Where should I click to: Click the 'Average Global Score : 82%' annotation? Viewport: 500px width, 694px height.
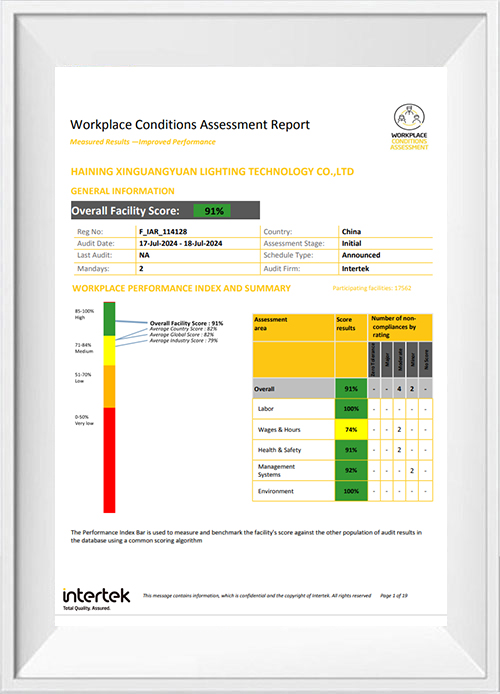coord(181,335)
